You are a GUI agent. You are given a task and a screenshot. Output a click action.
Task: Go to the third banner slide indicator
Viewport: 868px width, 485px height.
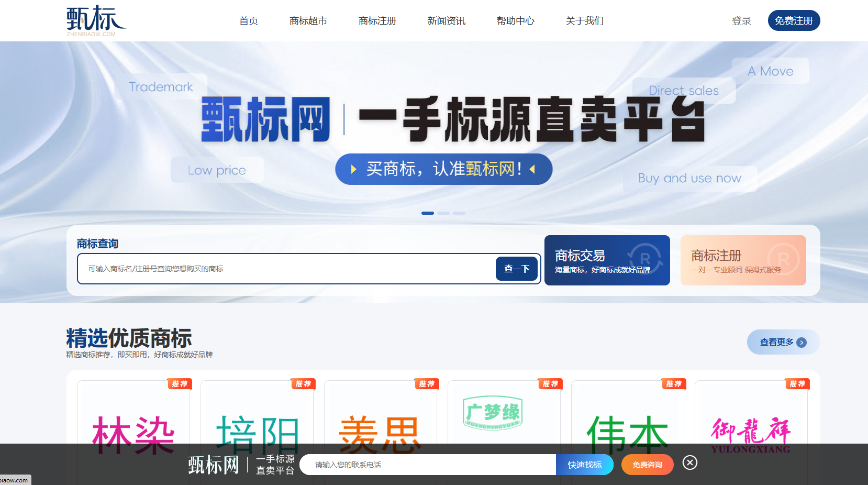pos(459,213)
